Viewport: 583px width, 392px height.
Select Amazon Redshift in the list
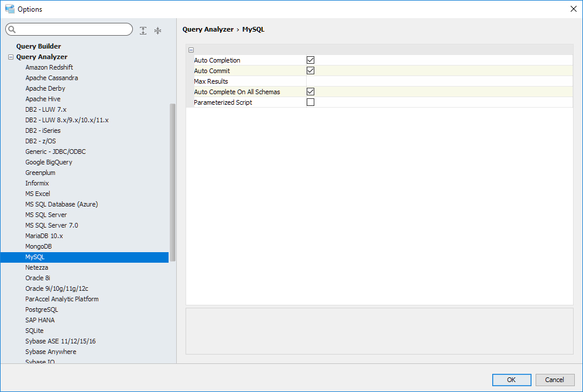[x=49, y=67]
